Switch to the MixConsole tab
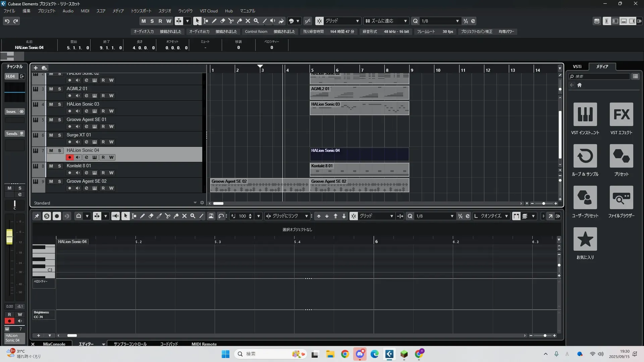The width and height of the screenshot is (644, 362). [x=54, y=344]
